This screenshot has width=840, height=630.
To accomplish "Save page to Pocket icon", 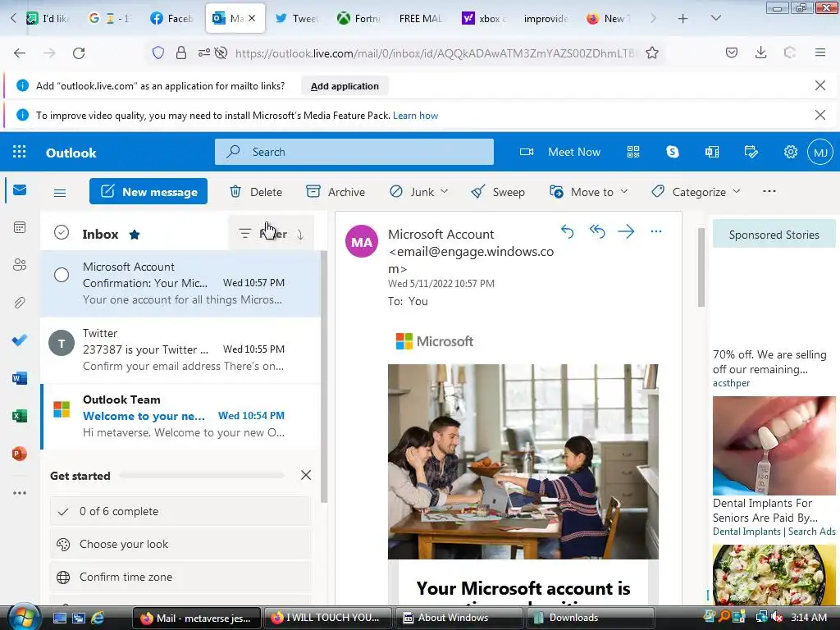I will click(732, 52).
